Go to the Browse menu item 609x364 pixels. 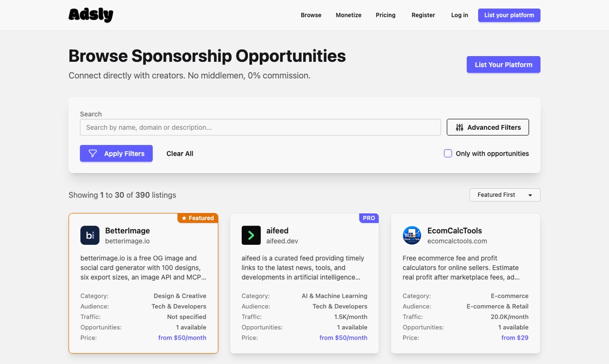311,15
